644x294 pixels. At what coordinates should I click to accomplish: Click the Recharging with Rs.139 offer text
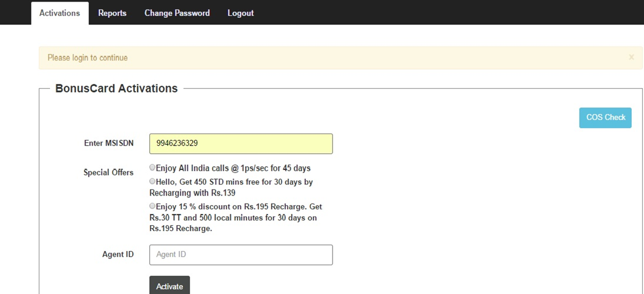(x=192, y=193)
